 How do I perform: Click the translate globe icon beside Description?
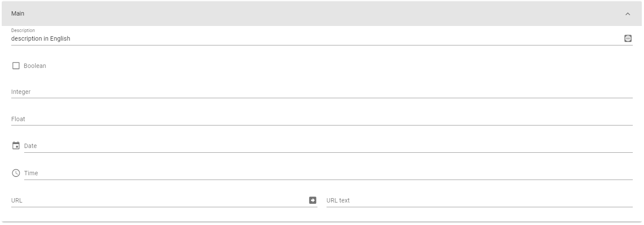click(628, 39)
